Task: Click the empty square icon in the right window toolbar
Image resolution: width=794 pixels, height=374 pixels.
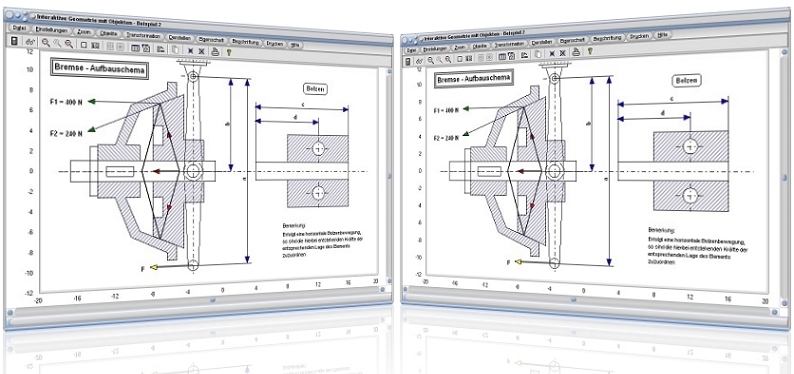Action: point(460,58)
